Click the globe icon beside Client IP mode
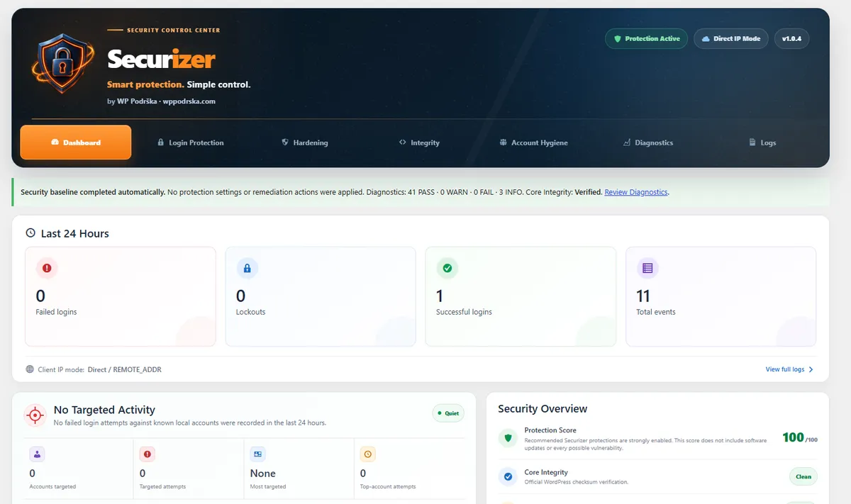Screen dimensions: 851x504 [x=30, y=369]
